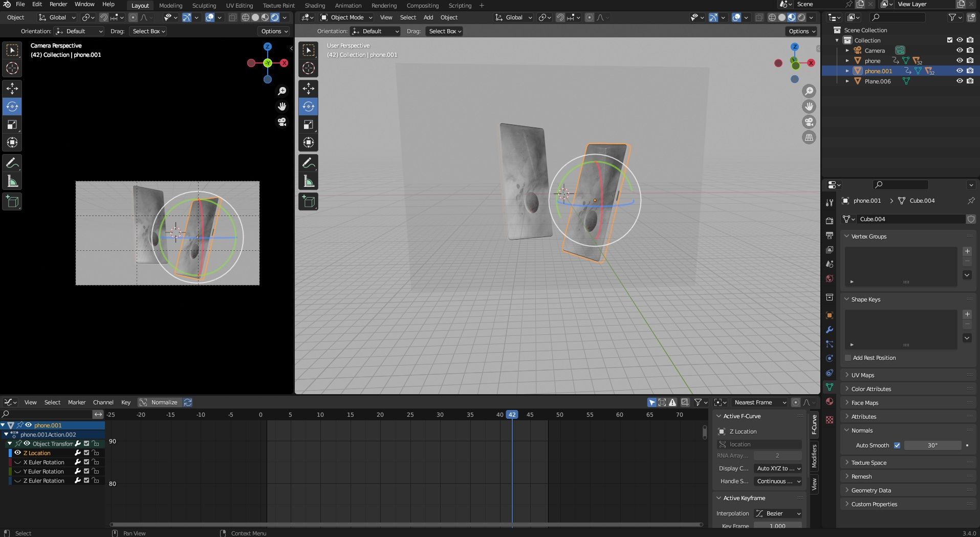
Task: Click the Options button in right viewport
Action: coord(801,31)
